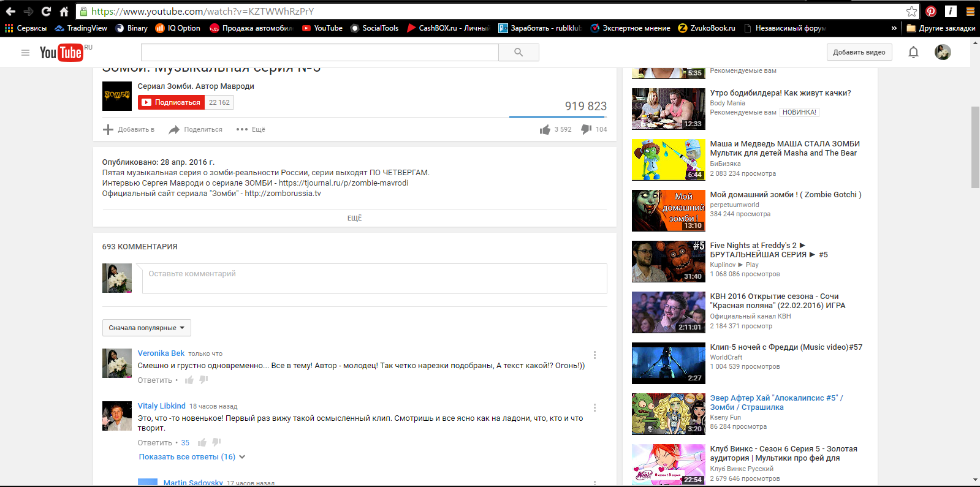Open options menu for Veronika Bek's comment

click(594, 355)
